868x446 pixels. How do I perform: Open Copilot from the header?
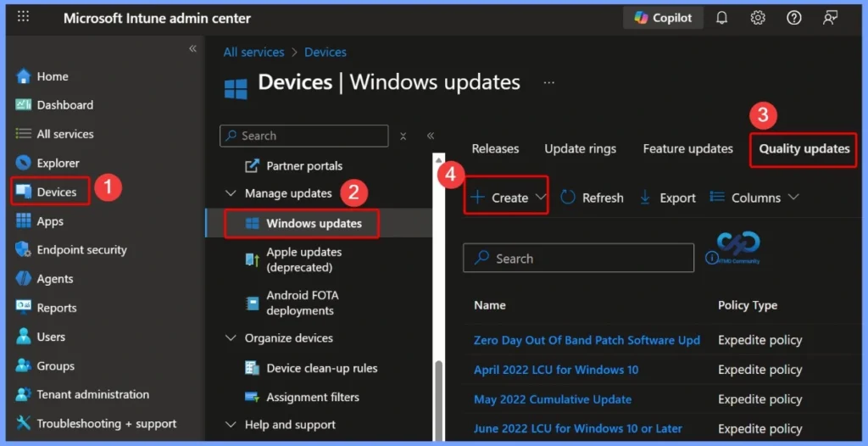663,18
